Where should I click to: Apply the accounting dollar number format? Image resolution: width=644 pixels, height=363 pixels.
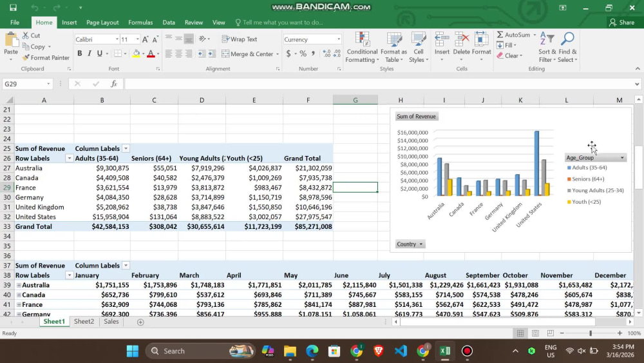pyautogui.click(x=289, y=54)
